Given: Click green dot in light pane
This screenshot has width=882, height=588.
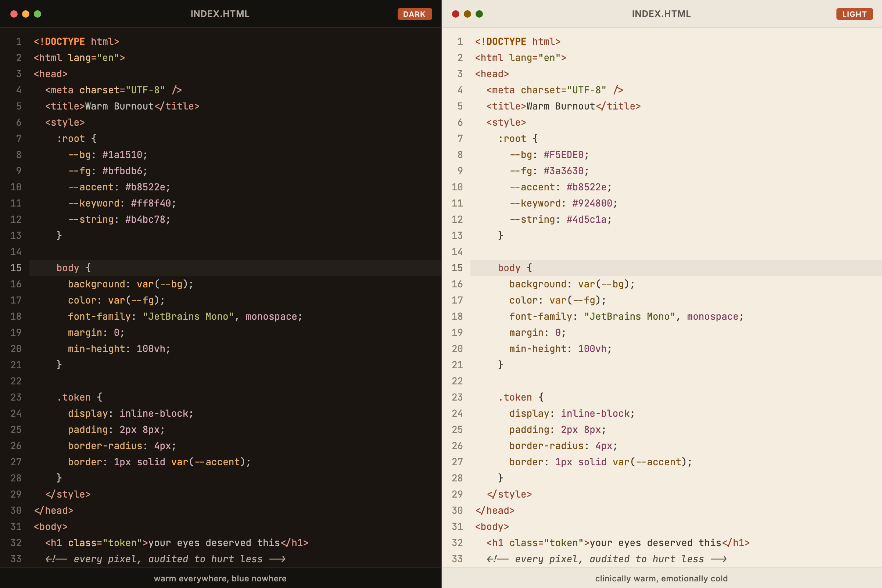Looking at the screenshot, I should (479, 14).
